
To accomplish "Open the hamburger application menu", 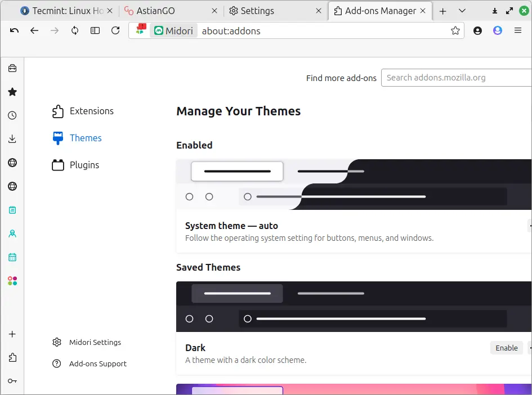I will 518,31.
